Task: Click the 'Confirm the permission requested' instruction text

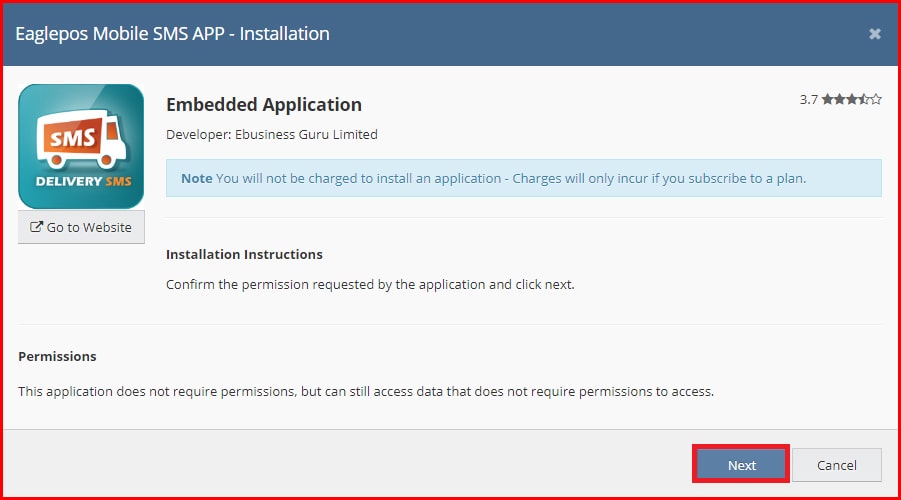Action: (370, 284)
